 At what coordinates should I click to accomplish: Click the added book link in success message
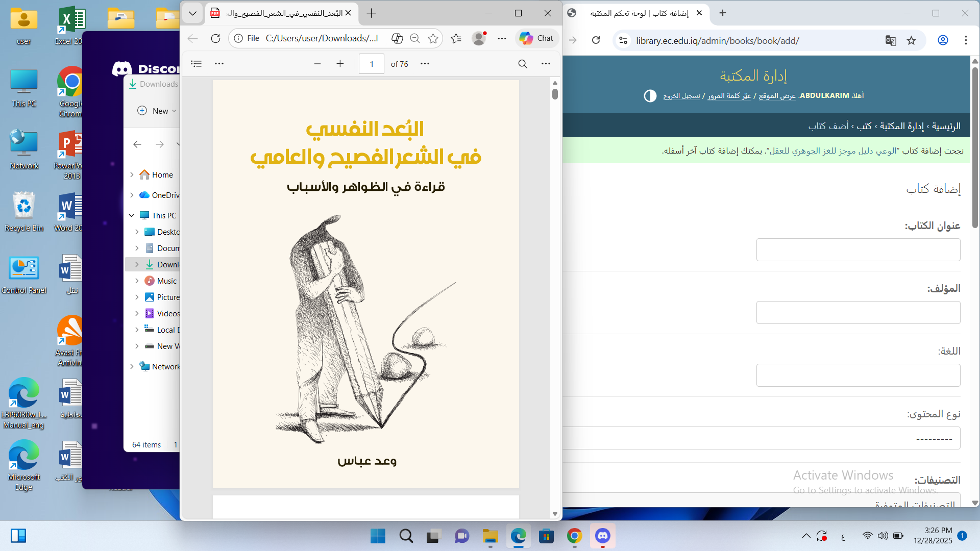tap(833, 151)
